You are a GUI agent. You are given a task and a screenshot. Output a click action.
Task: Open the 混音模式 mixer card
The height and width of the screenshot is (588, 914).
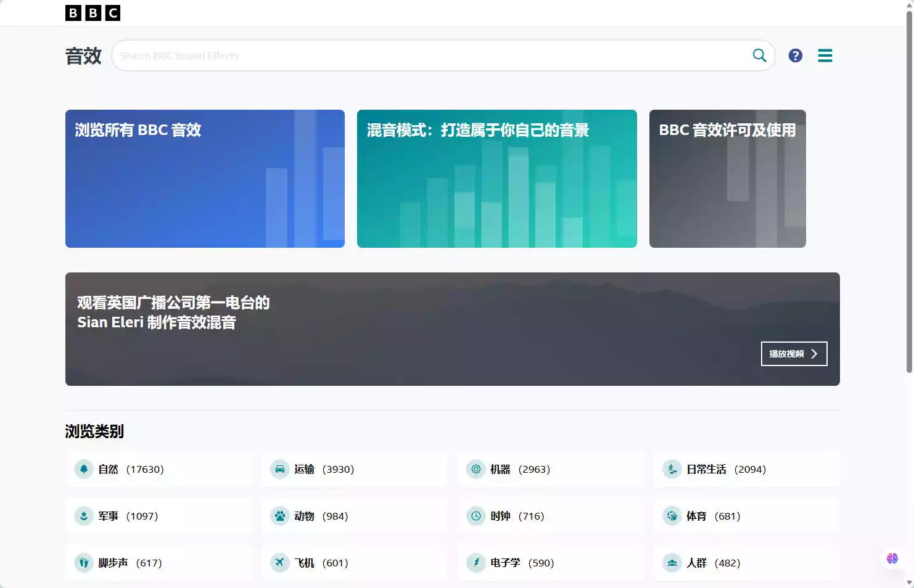tap(497, 179)
